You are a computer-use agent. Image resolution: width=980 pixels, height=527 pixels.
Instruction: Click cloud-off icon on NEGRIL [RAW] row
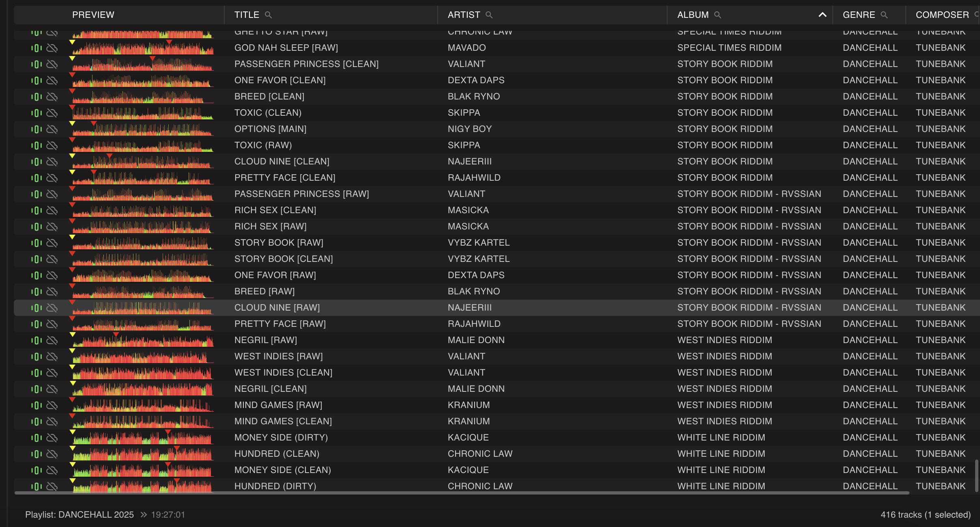click(x=52, y=340)
